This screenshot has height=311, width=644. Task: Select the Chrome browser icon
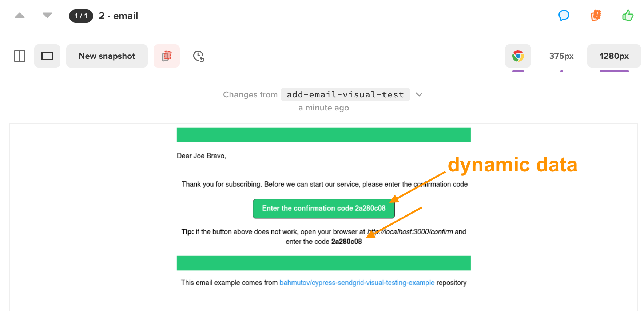click(518, 56)
